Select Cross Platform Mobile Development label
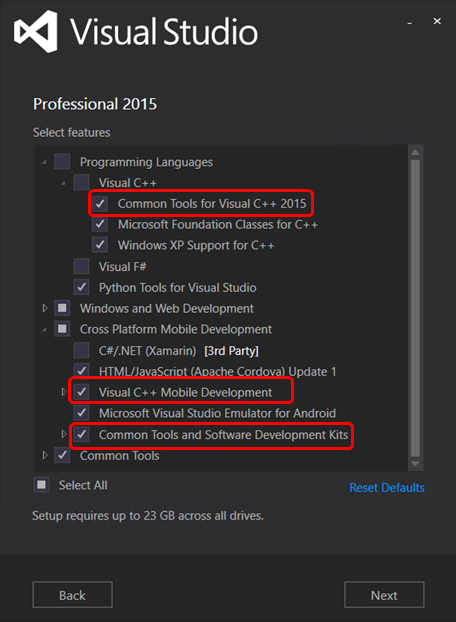This screenshot has width=456, height=622. coord(176,329)
